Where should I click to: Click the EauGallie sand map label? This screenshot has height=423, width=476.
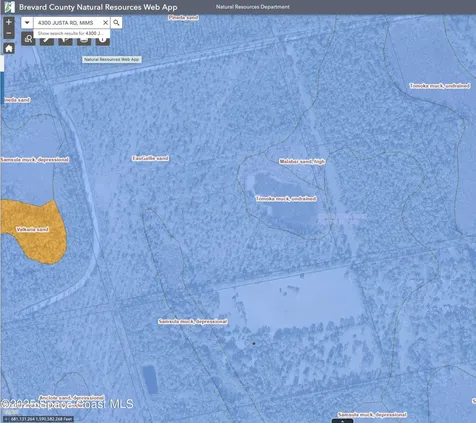tap(150, 158)
